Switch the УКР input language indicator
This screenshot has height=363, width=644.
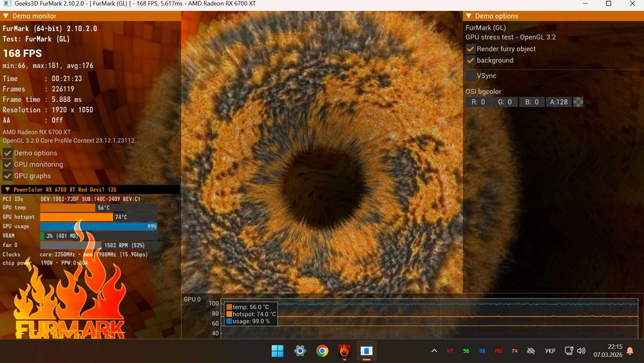[550, 351]
